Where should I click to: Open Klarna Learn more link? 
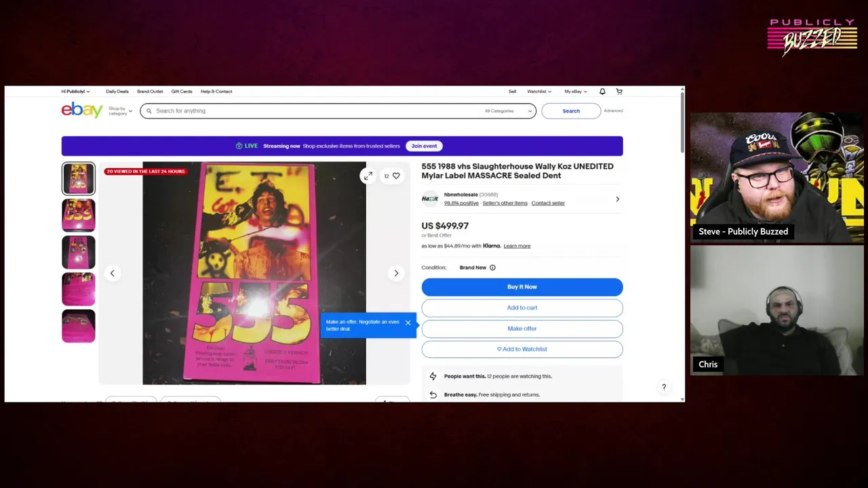(517, 246)
